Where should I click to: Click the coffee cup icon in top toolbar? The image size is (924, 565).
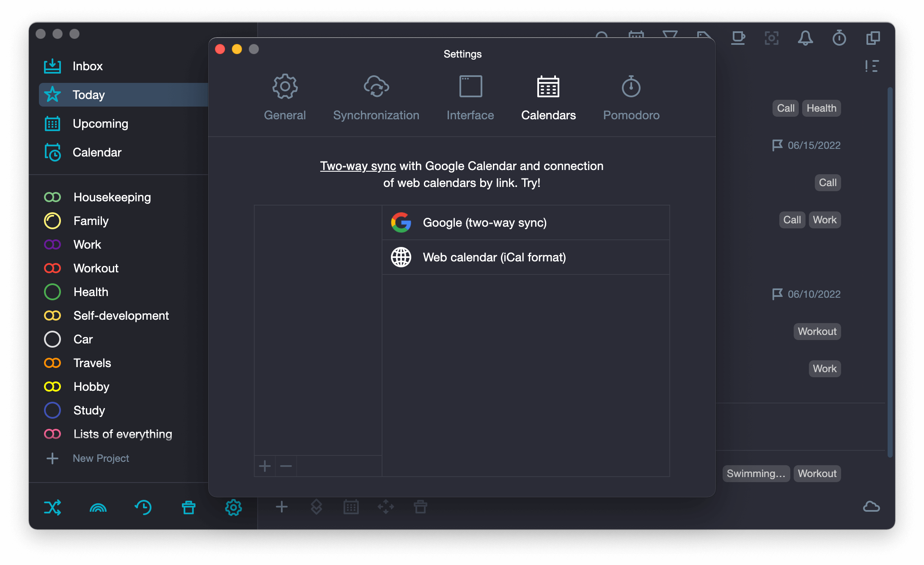(738, 38)
